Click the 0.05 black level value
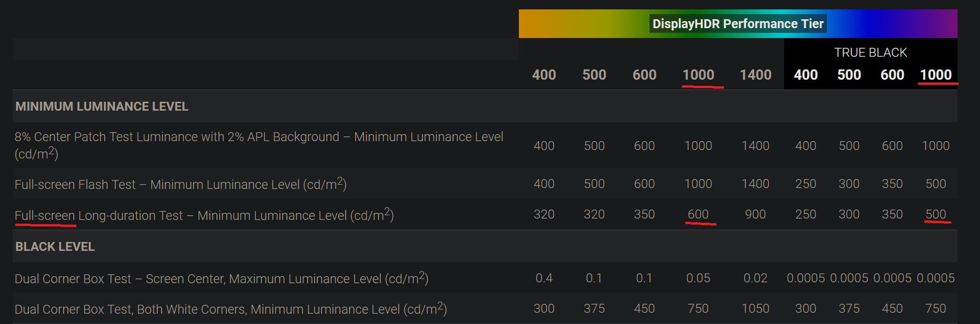Screen dimensions: 980x324 pyautogui.click(x=698, y=278)
